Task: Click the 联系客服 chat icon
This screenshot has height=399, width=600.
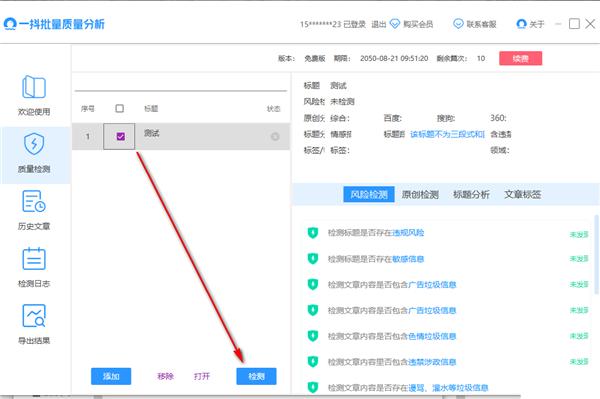Action: 458,24
